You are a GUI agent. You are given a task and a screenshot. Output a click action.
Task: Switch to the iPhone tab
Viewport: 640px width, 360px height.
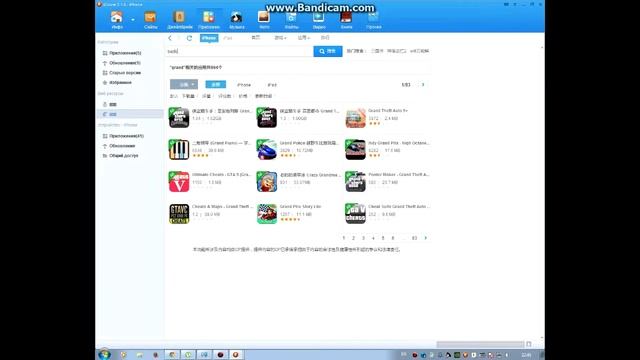click(x=209, y=38)
